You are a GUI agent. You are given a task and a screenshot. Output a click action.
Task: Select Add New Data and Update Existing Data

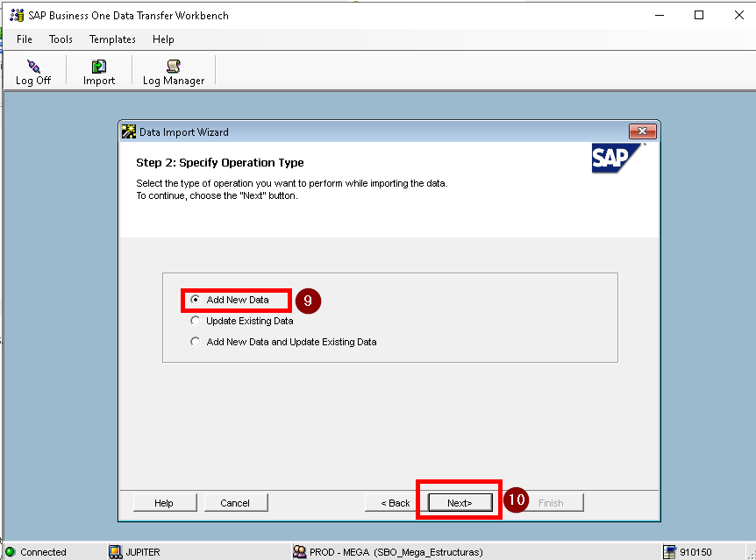(195, 342)
